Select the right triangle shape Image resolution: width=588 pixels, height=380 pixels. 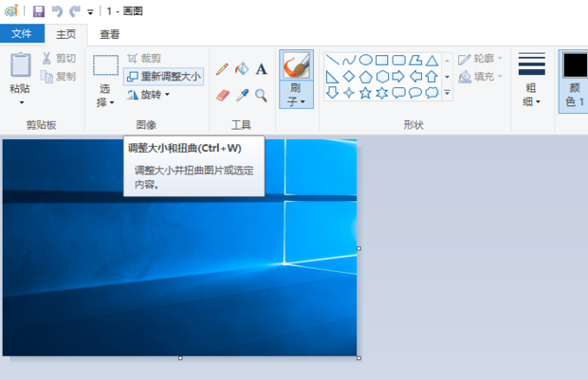click(332, 77)
